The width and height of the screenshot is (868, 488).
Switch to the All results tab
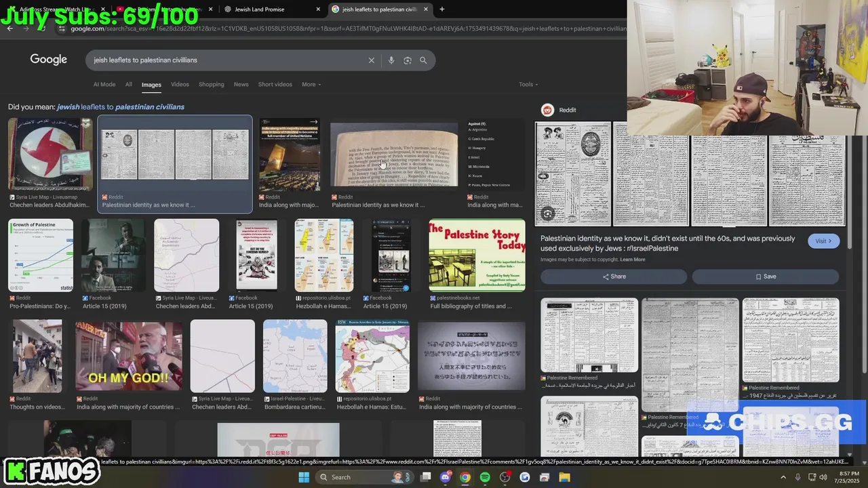pyautogui.click(x=128, y=85)
